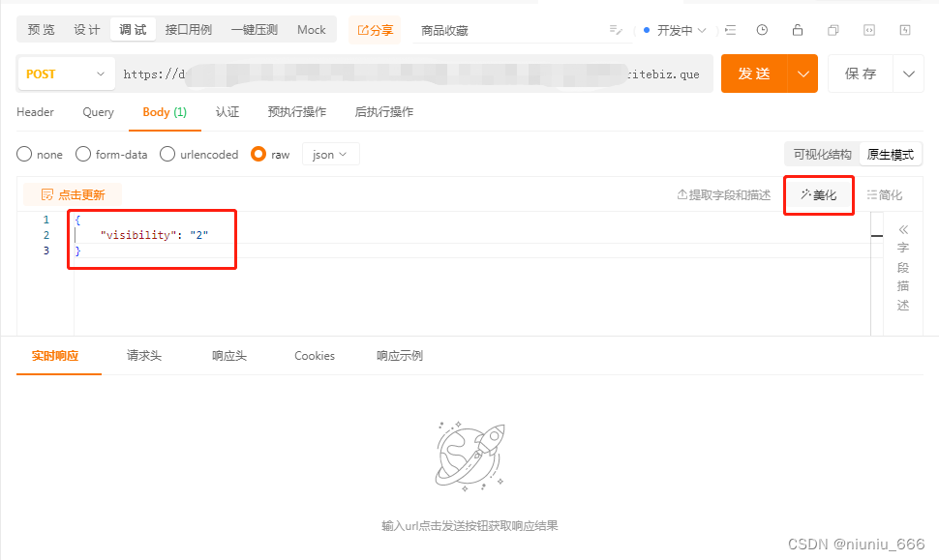The height and width of the screenshot is (560, 939).
Task: Open the 预执行操作 tab
Action: pos(297,112)
